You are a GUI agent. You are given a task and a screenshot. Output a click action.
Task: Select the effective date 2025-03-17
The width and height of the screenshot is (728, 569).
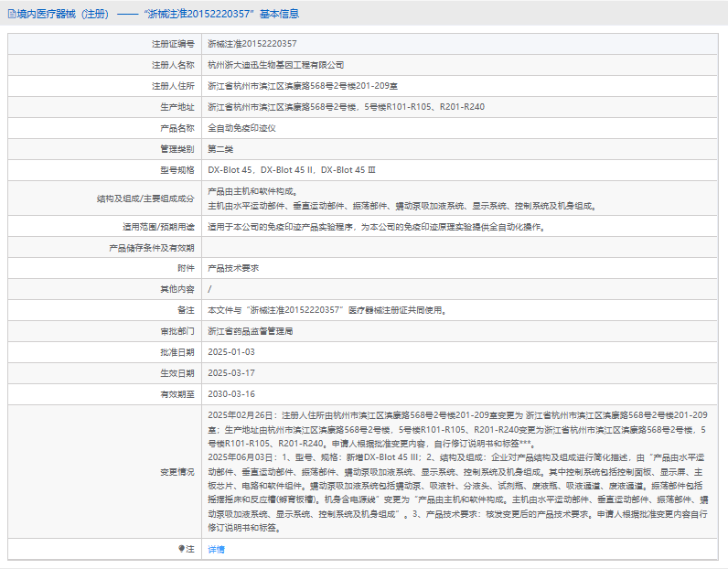point(231,373)
